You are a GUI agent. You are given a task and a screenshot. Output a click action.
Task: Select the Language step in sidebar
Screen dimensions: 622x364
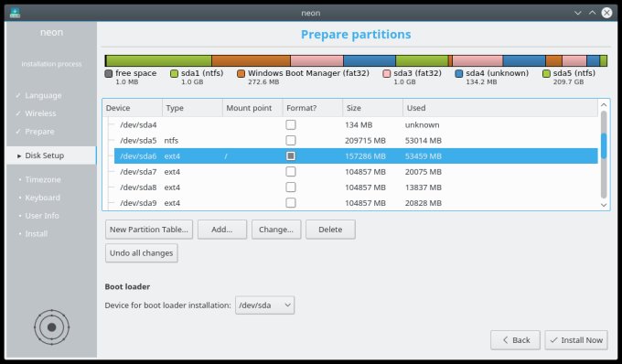coord(43,95)
